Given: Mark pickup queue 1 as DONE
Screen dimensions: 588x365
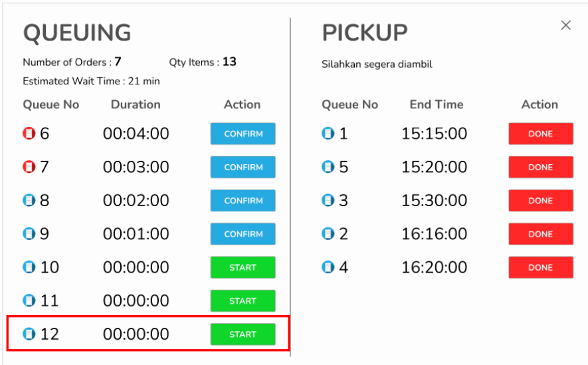Looking at the screenshot, I should [540, 134].
